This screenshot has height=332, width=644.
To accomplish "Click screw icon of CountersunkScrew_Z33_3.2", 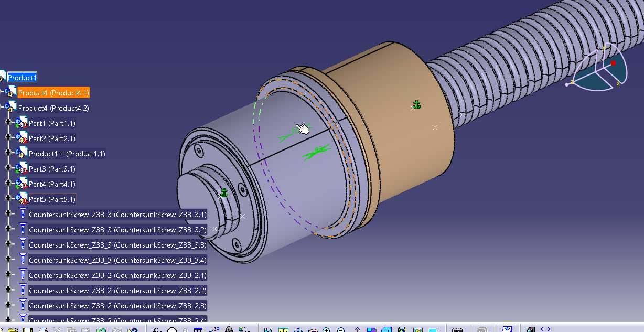I will click(x=23, y=229).
